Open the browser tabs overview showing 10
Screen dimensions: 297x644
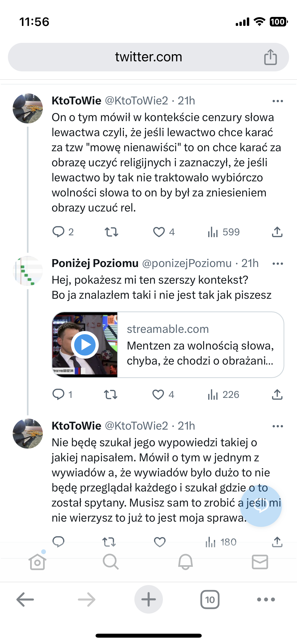[210, 600]
